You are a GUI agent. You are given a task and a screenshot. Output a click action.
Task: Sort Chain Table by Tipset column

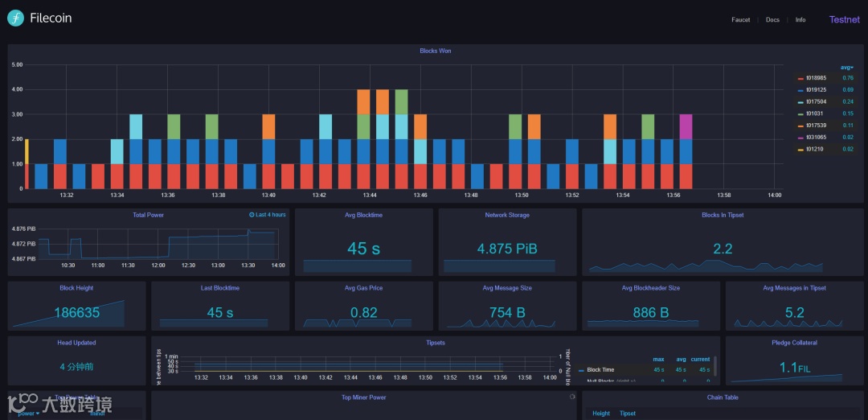[x=628, y=414]
